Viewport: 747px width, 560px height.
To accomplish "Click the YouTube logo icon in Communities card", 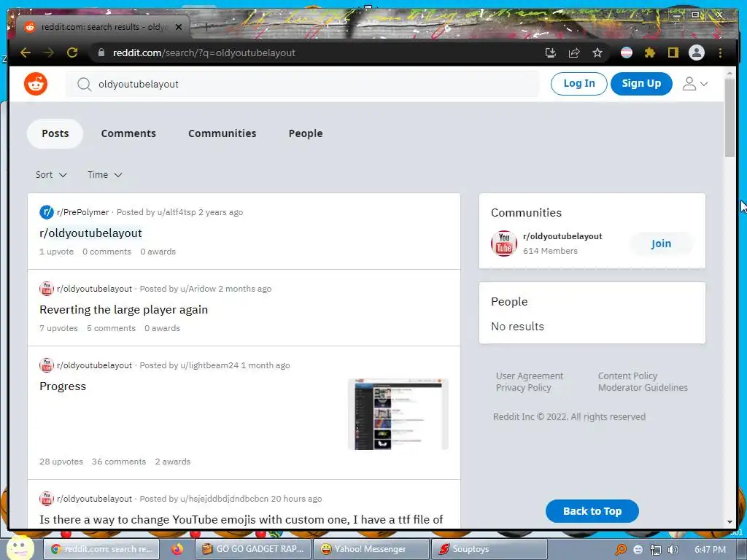I will [504, 244].
